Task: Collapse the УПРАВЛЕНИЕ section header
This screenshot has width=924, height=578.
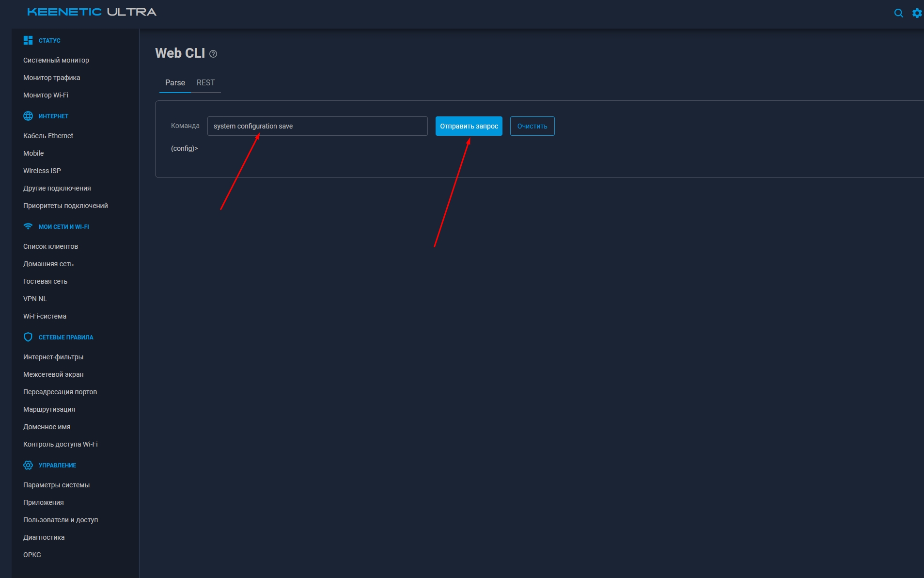Action: (57, 465)
